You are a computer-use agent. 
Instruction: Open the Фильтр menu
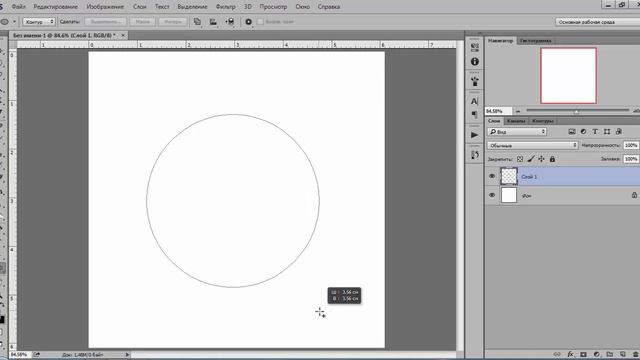pyautogui.click(x=225, y=7)
